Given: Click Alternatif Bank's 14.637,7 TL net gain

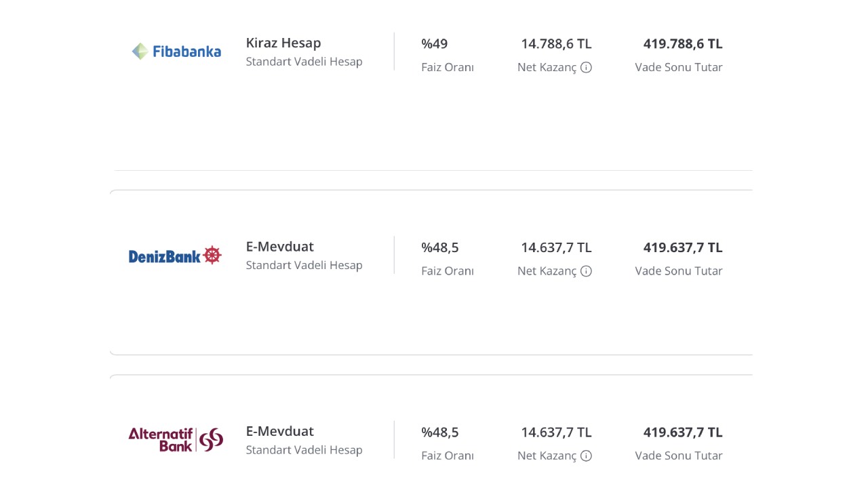Looking at the screenshot, I should 556,432.
